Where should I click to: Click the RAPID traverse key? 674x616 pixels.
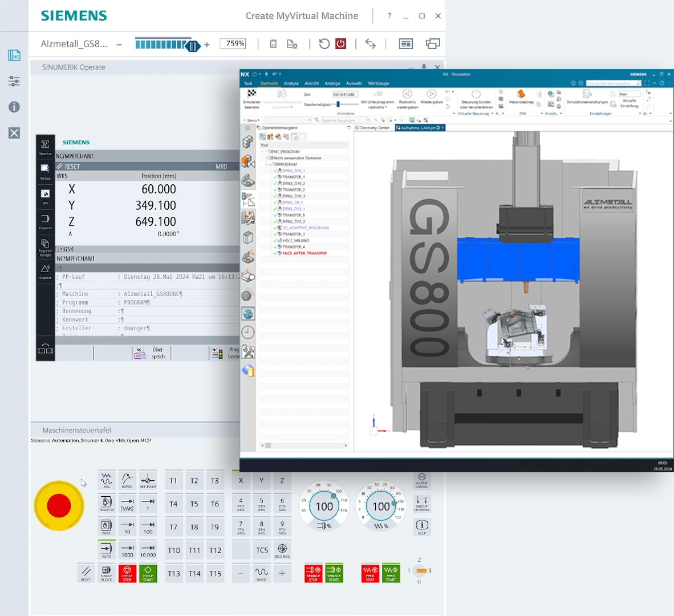coord(261,573)
